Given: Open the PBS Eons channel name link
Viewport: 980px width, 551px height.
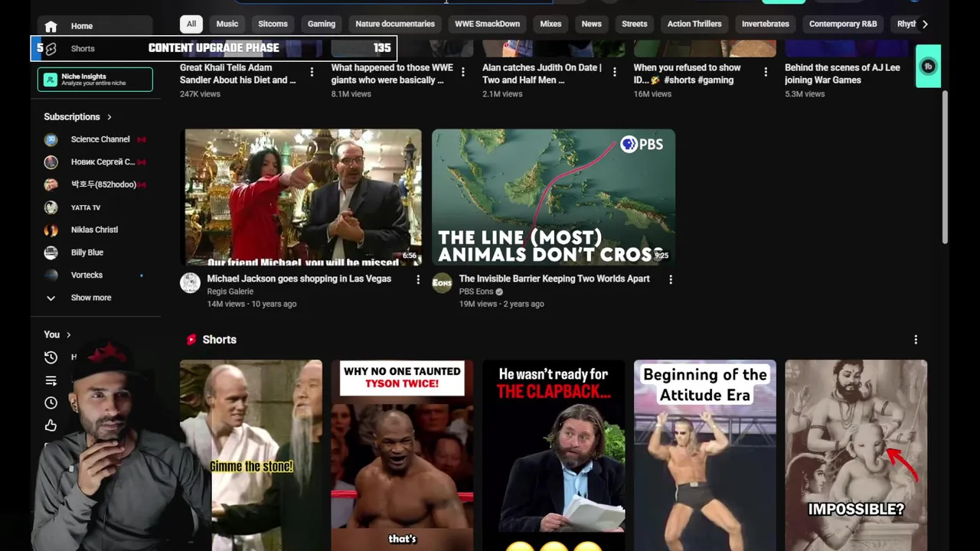Looking at the screenshot, I should coord(476,292).
